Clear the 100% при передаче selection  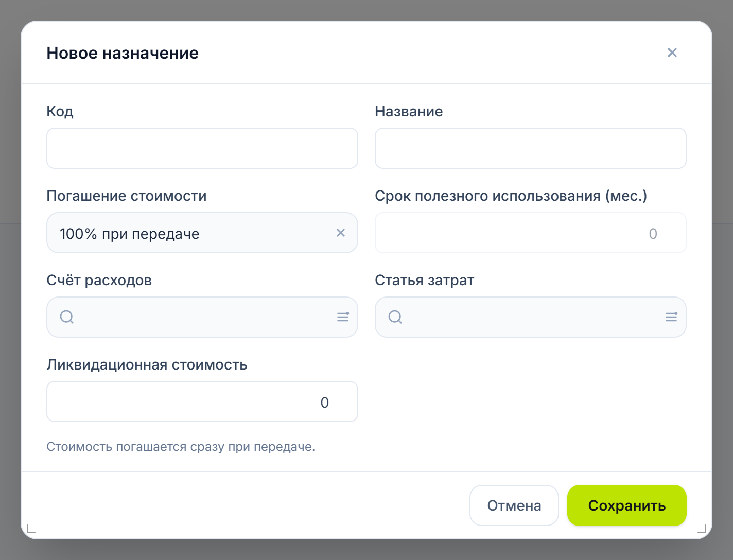click(341, 233)
